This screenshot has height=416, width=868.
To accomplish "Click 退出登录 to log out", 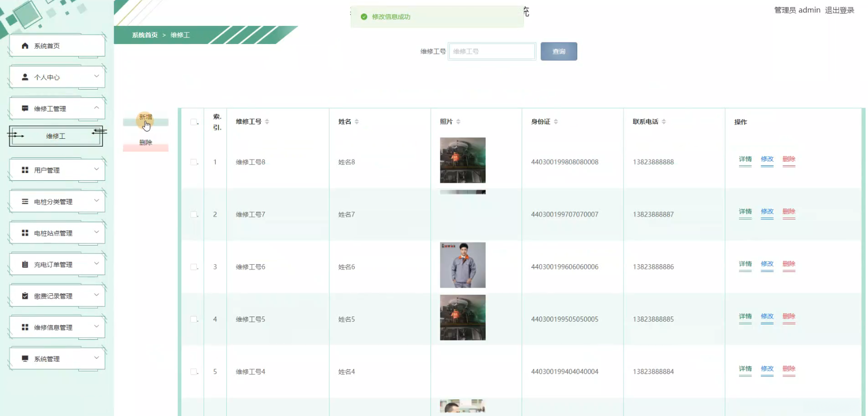I will pos(839,10).
